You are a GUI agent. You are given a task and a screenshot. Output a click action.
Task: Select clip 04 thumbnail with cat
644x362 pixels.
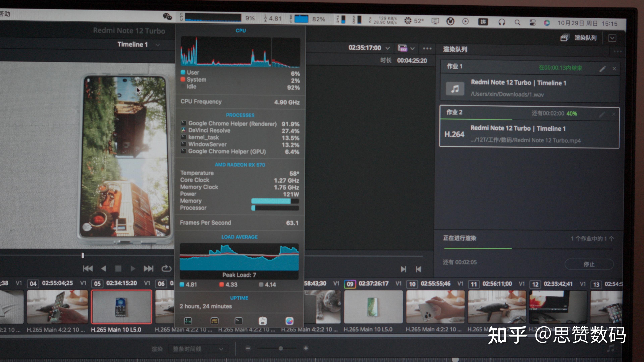(x=58, y=307)
